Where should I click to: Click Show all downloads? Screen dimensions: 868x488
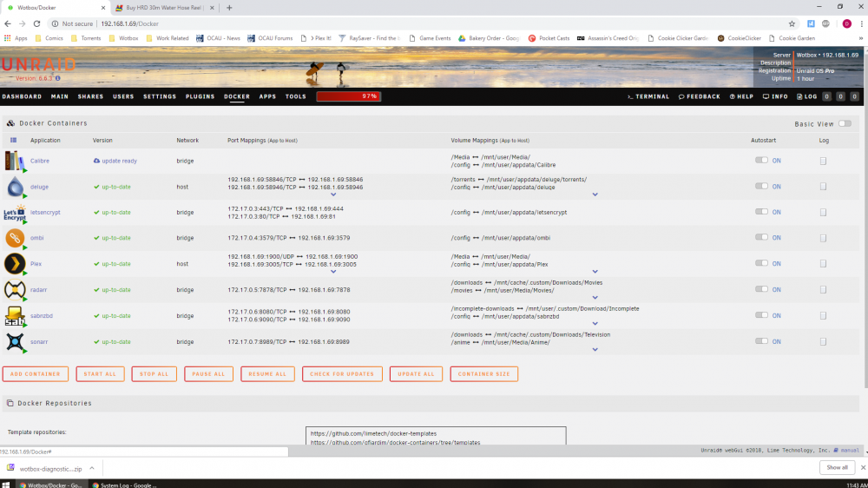(x=837, y=467)
